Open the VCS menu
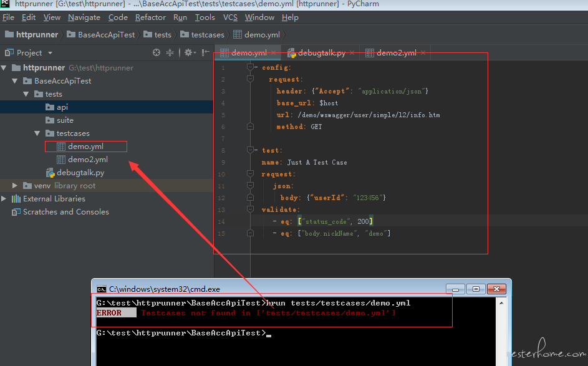The height and width of the screenshot is (366, 588). coord(230,17)
